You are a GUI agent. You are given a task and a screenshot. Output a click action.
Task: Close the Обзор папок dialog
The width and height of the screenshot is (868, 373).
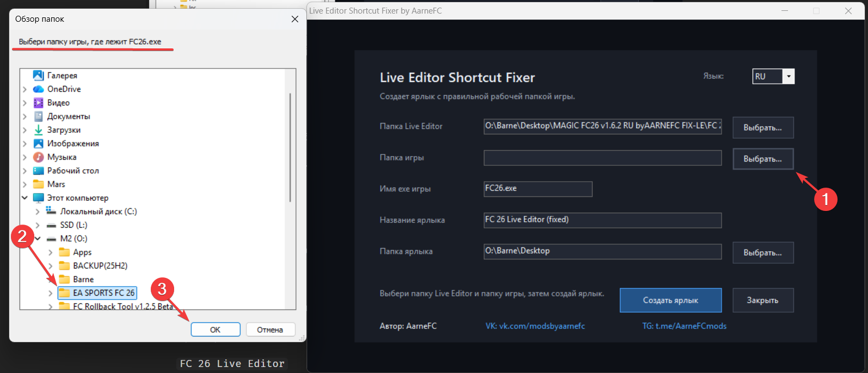pos(295,19)
